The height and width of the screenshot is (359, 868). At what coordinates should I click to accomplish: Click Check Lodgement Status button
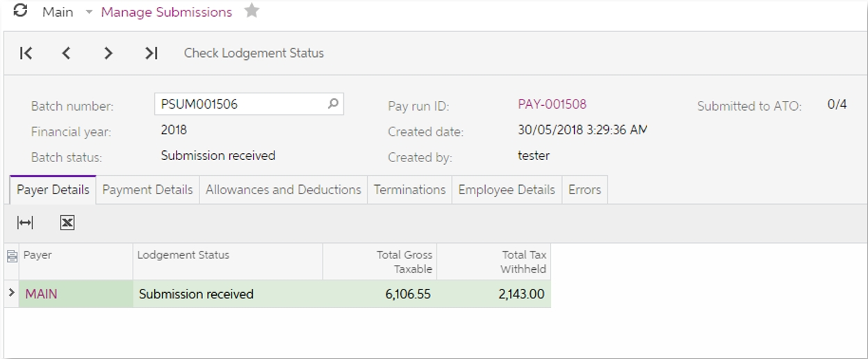coord(254,54)
